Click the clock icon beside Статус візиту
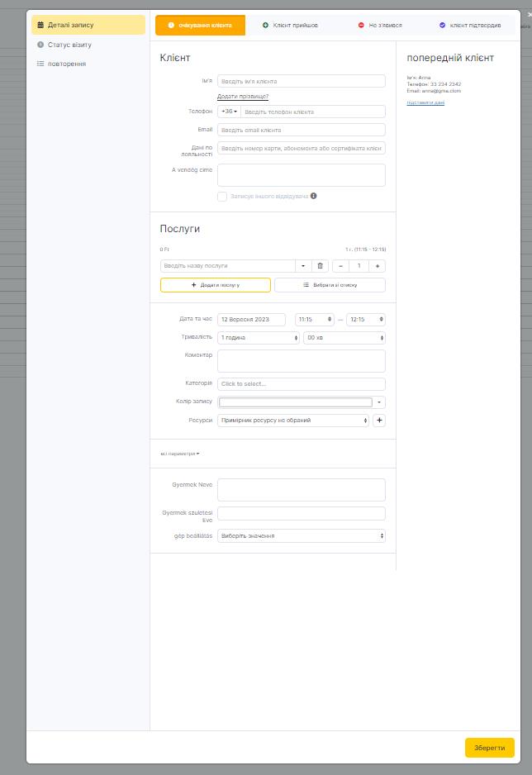Image resolution: width=532 pixels, height=775 pixels. click(x=40, y=45)
